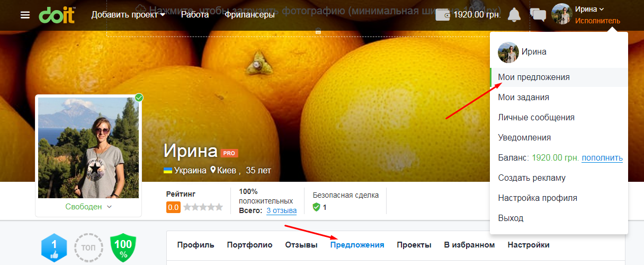This screenshot has height=265, width=644.
Task: Expand the Свободен status dropdown
Action: coord(88,207)
